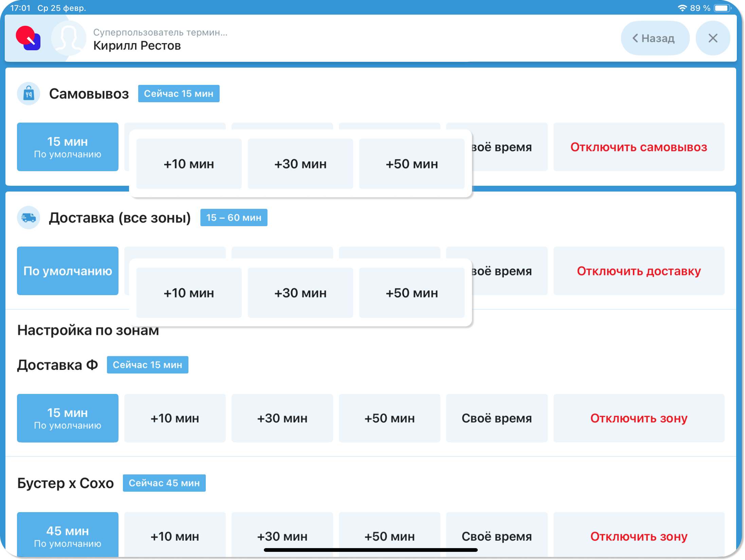Add +30 мин to Бустер х Сохо
The image size is (745, 560).
tap(282, 533)
